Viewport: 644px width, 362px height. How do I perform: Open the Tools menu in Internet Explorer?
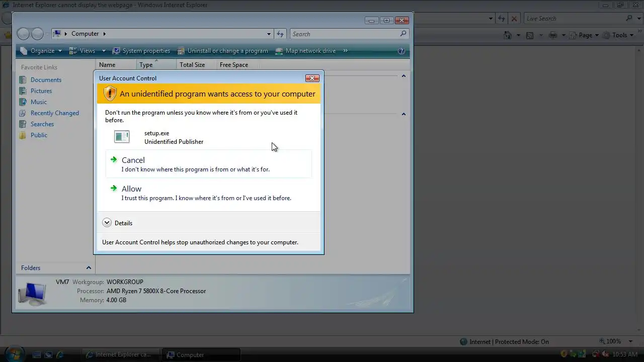[618, 35]
